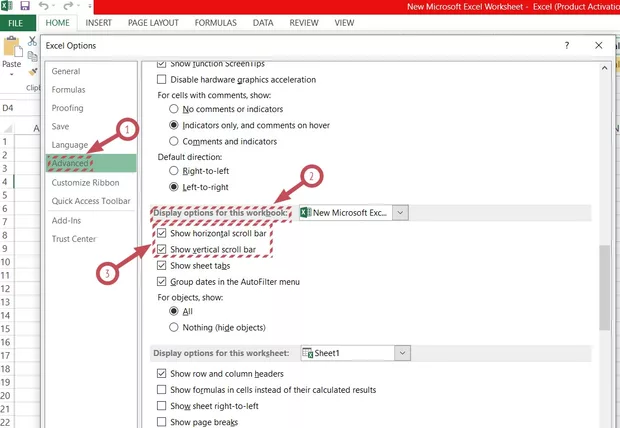Click the Format Painter brush icon
Image resolution: width=620 pixels, height=428 pixels.
(33, 72)
